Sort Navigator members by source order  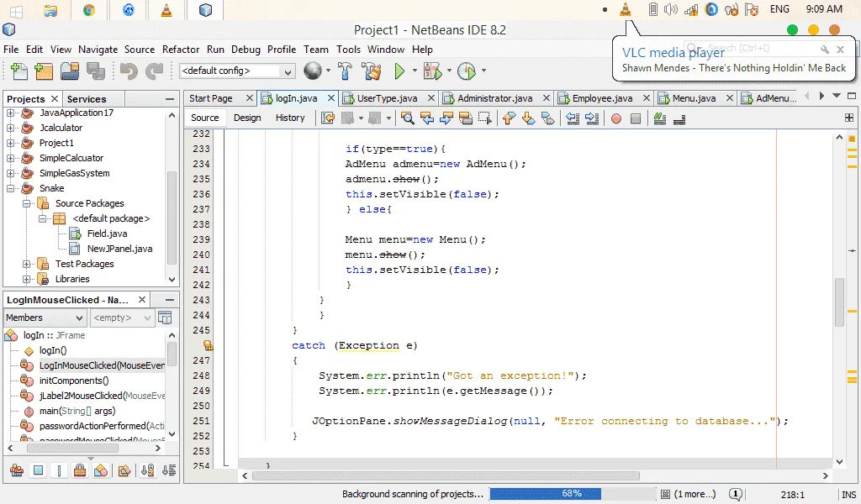(x=169, y=470)
